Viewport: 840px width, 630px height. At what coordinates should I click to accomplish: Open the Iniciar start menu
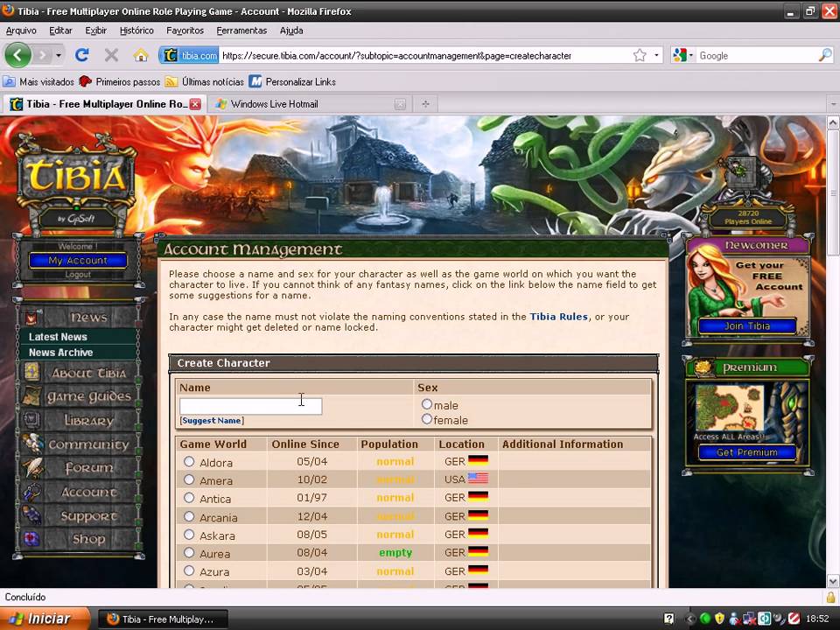tap(44, 619)
